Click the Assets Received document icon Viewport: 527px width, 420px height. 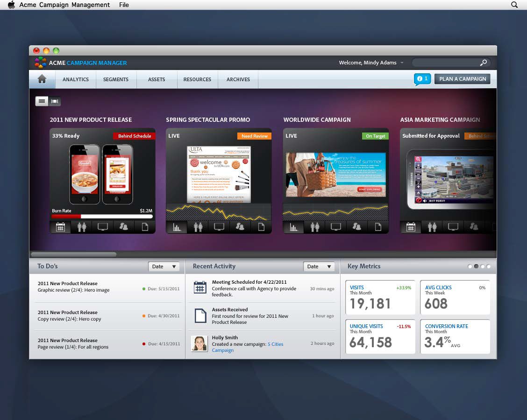200,315
